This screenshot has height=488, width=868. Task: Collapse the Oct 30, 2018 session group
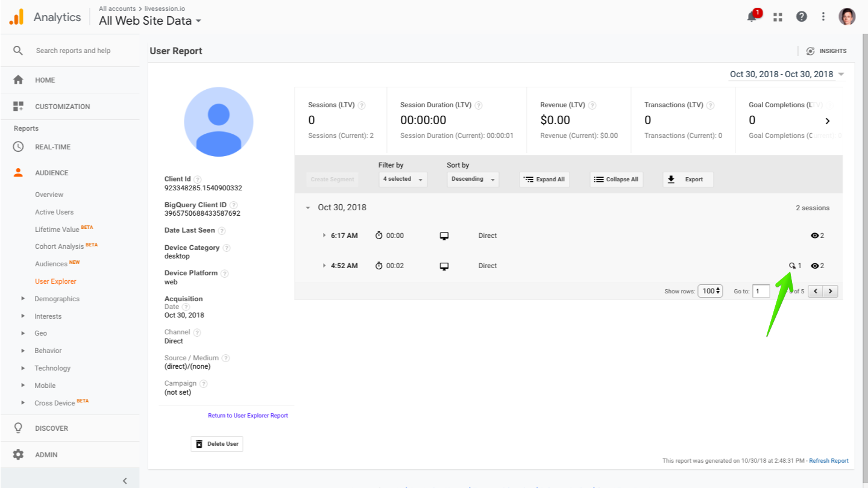309,207
